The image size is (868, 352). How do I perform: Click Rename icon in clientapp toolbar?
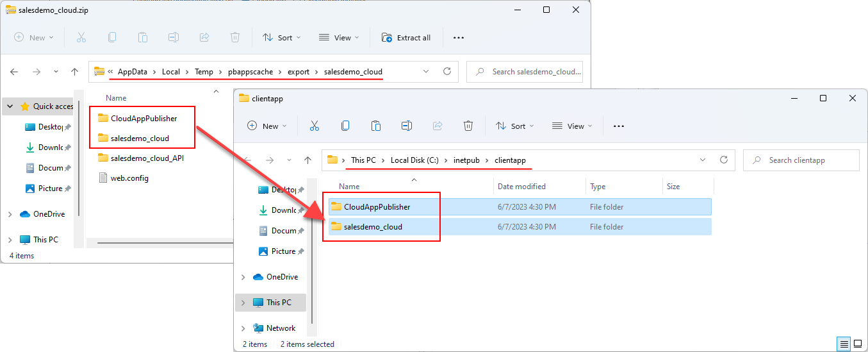point(407,126)
